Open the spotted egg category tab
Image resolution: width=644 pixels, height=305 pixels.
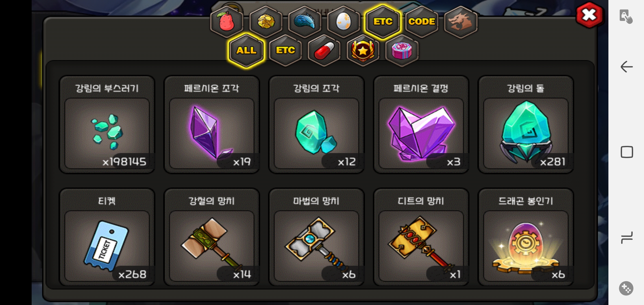click(x=344, y=22)
